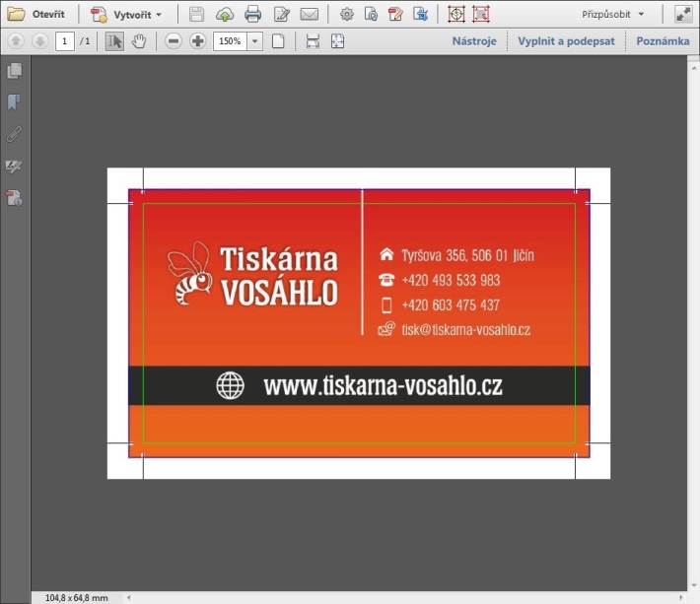This screenshot has height=604, width=700.
Task: Click the crop pages tool icon
Action: (x=481, y=14)
